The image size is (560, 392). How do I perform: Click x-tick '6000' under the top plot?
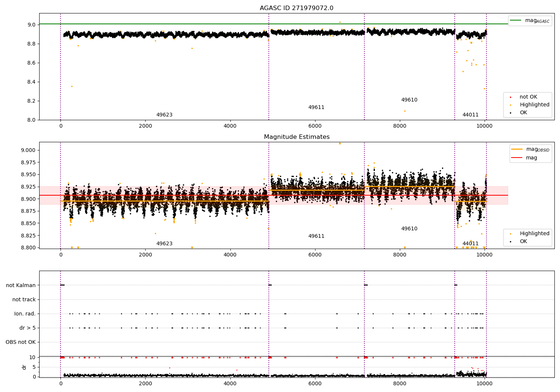[315, 126]
